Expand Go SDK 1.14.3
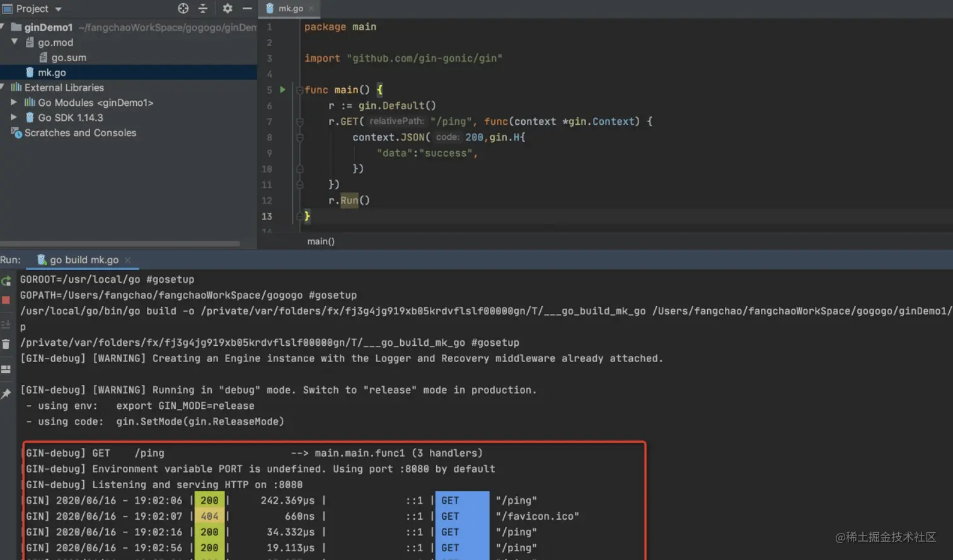The image size is (953, 560). pyautogui.click(x=14, y=117)
